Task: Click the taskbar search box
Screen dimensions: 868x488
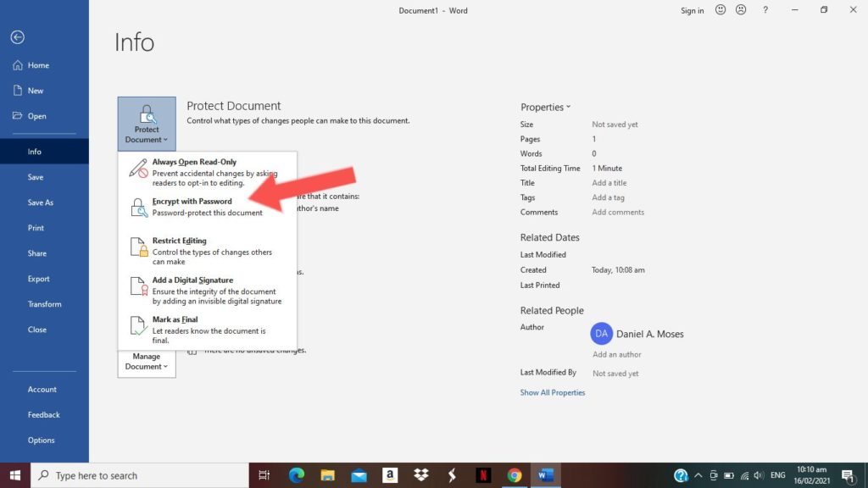Action: pos(140,475)
